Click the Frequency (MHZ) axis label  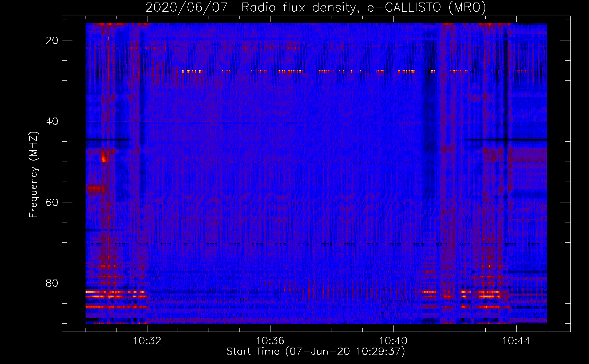(x=33, y=175)
